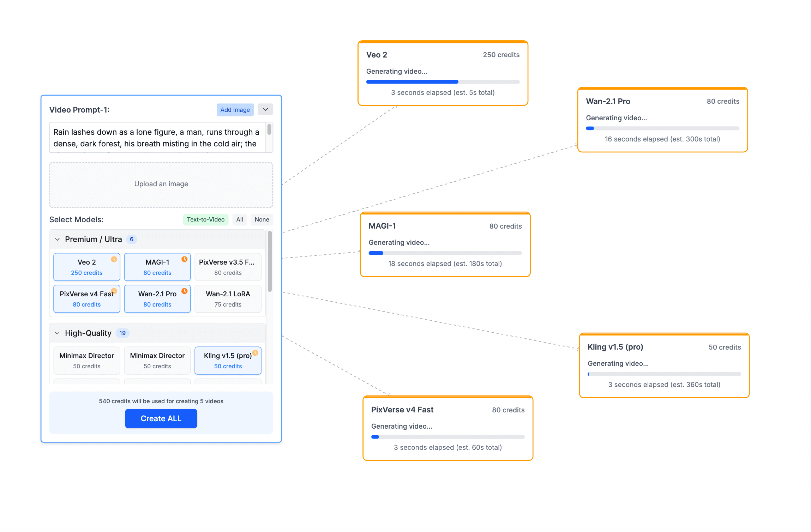811x532 pixels.
Task: Open the dropdown next to Add Image
Action: pos(265,109)
